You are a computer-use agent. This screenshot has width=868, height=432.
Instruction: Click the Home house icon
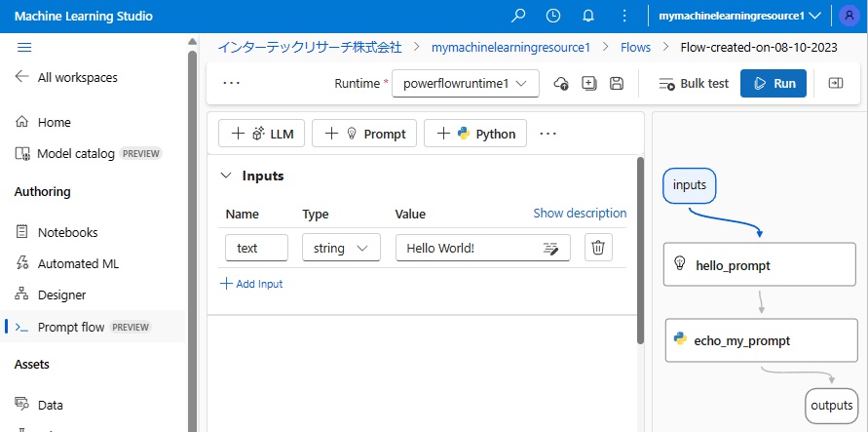(x=21, y=122)
